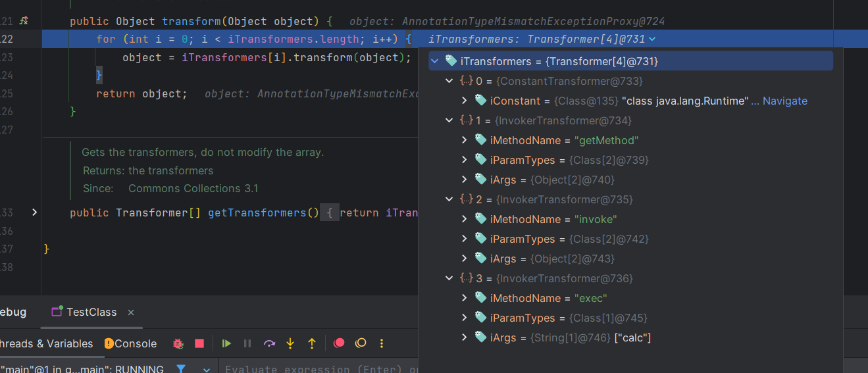The width and height of the screenshot is (868, 373).
Task: Click the Rerun debug bug icon
Action: tap(178, 343)
